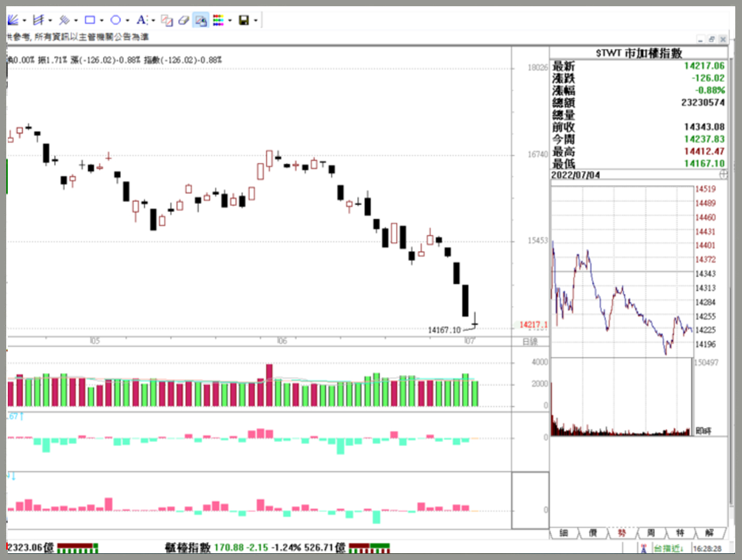Click the 即時 label on intraday volume
Image resolution: width=742 pixels, height=560 pixels.
pos(703,431)
